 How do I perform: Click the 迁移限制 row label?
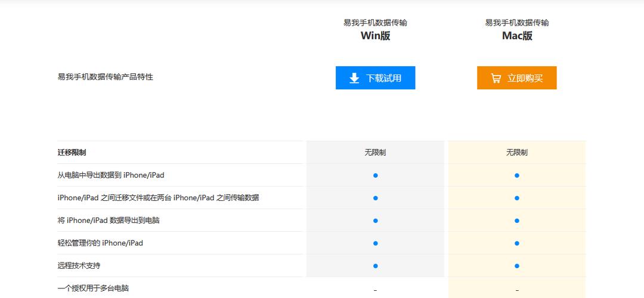click(72, 153)
